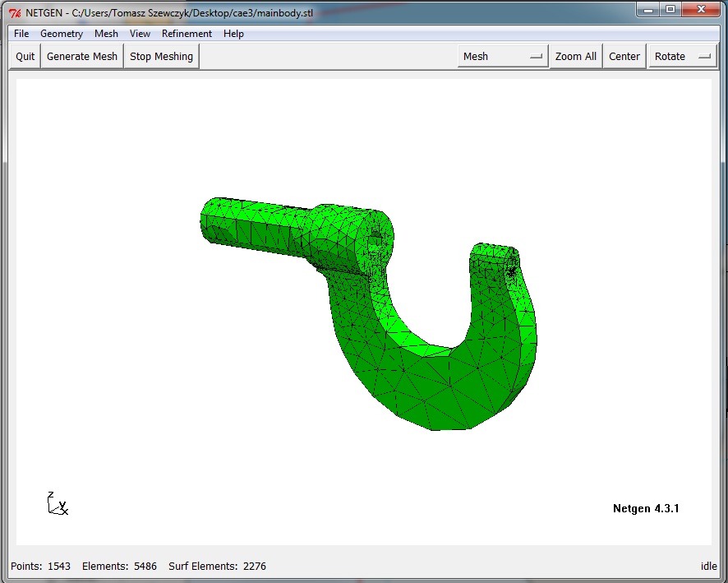The height and width of the screenshot is (583, 728).
Task: Minimize the NETGEN window
Action: pyautogui.click(x=648, y=9)
